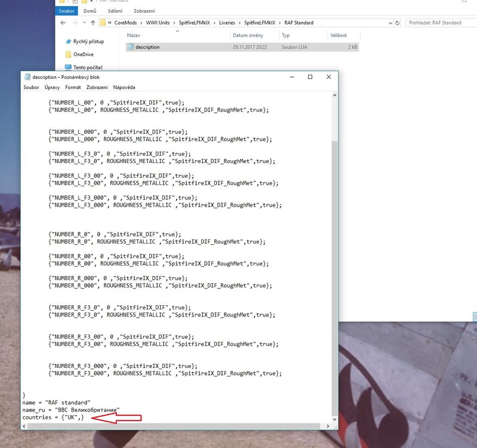The width and height of the screenshot is (477, 448).
Task: Click the Notepad title bar icon
Action: pos(27,77)
